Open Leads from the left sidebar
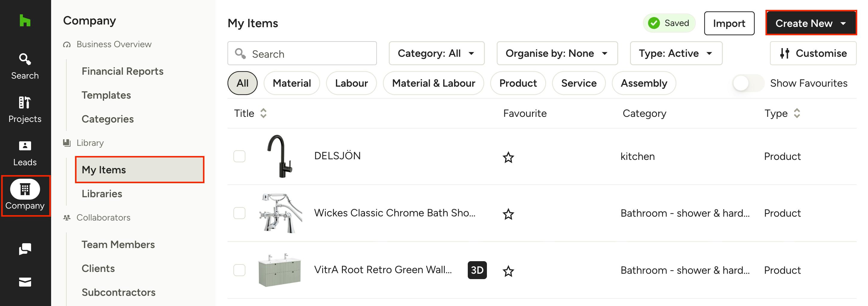Viewport: 868px width, 306px height. [25, 153]
